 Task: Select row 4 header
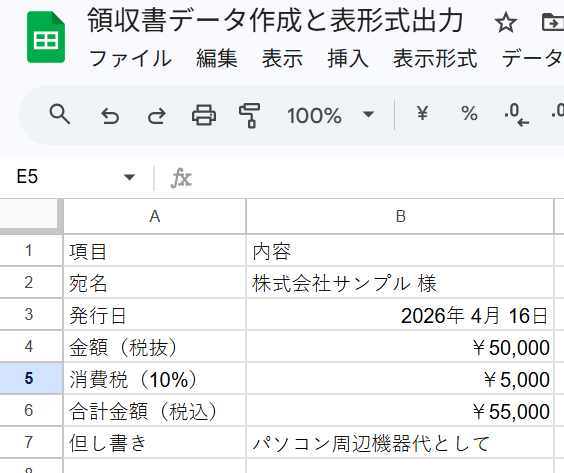coord(31,346)
